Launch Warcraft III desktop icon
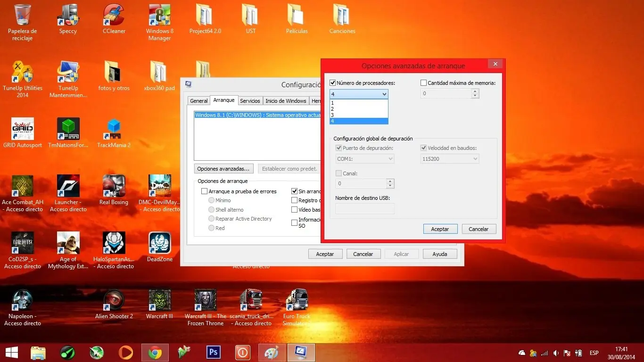644x362 pixels. coord(160,304)
